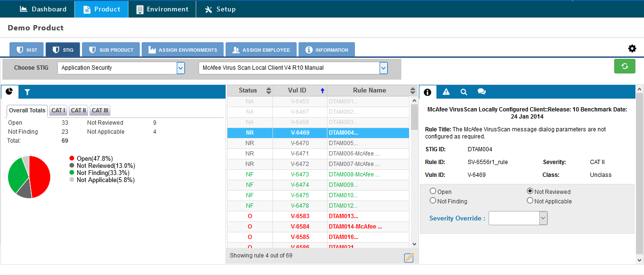Mark rule as Not Finding
This screenshot has height=275, width=644.
pyautogui.click(x=433, y=201)
